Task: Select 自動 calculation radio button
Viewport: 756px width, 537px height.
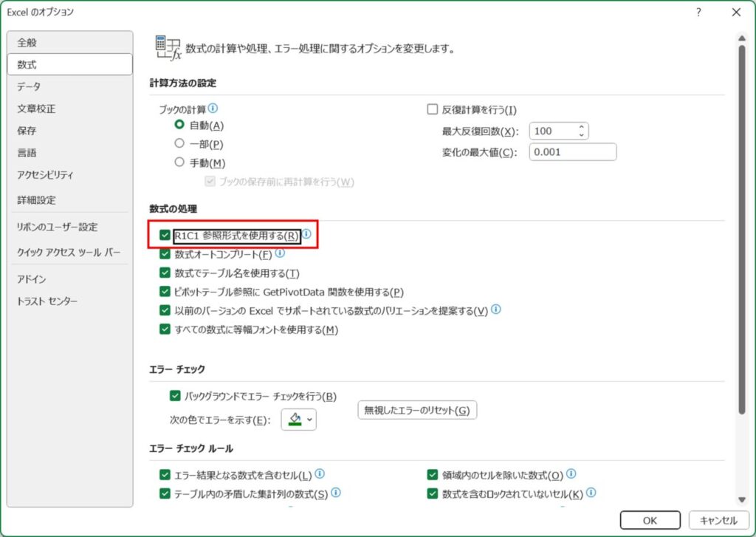Action: pyautogui.click(x=179, y=125)
